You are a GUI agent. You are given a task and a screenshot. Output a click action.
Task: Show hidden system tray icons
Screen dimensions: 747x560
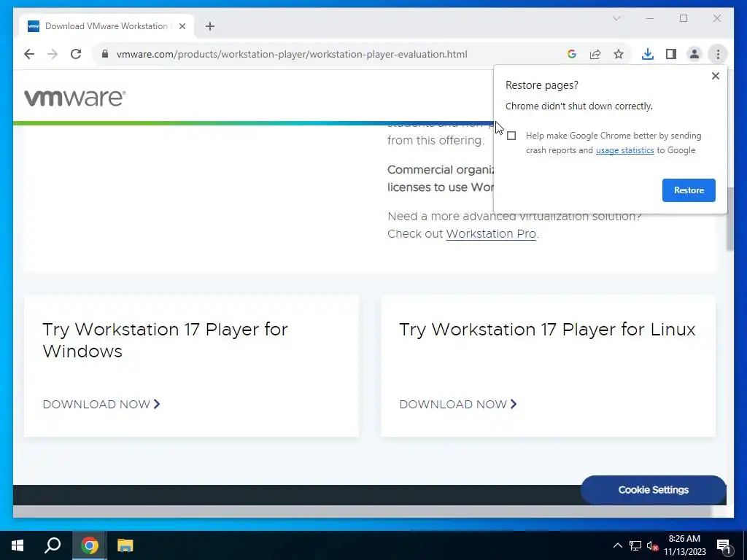point(617,545)
